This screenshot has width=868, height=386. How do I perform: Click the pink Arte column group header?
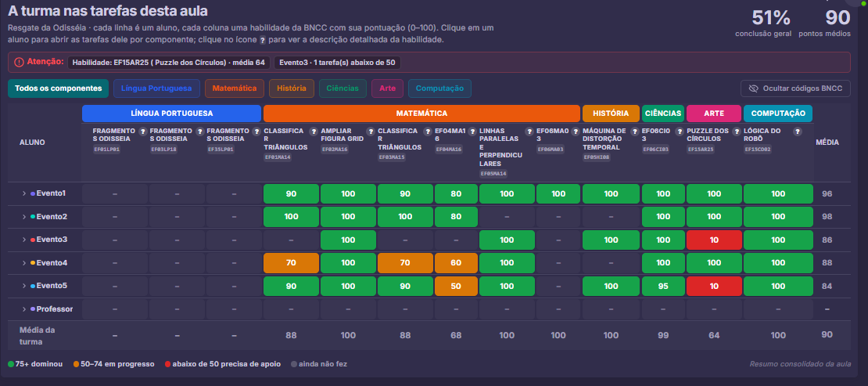pyautogui.click(x=713, y=113)
